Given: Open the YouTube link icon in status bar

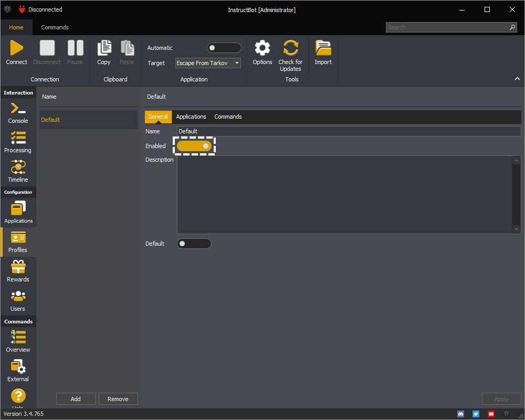Looking at the screenshot, I should (491, 414).
